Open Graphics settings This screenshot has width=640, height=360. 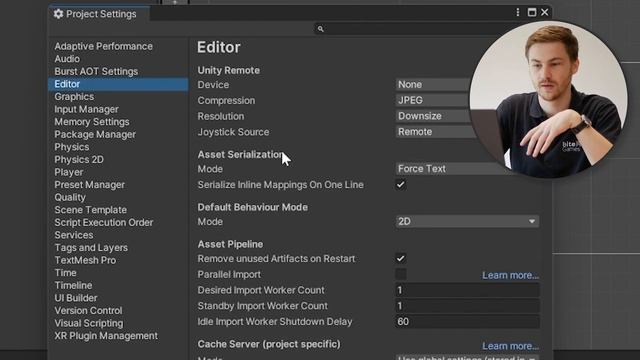[x=74, y=97]
